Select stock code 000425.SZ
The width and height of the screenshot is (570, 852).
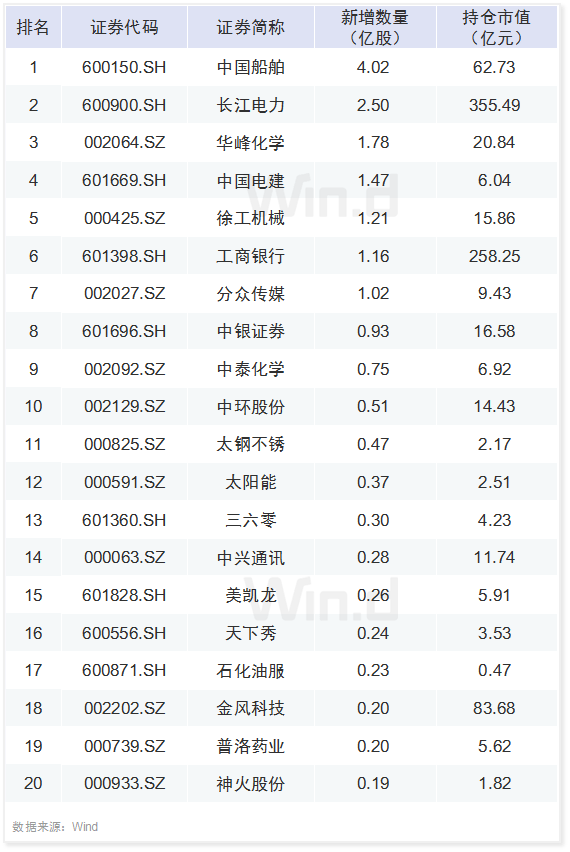pyautogui.click(x=124, y=218)
